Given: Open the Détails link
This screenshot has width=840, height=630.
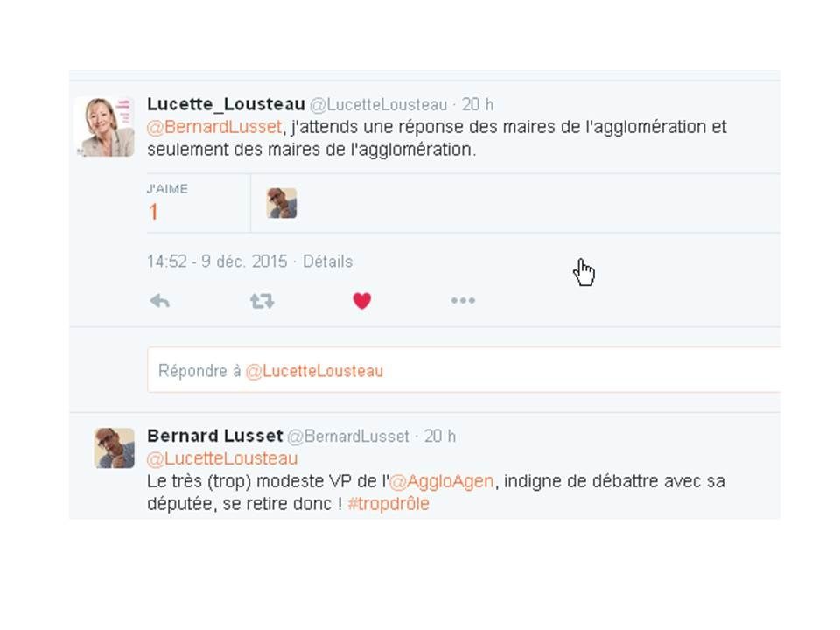Looking at the screenshot, I should (x=328, y=262).
